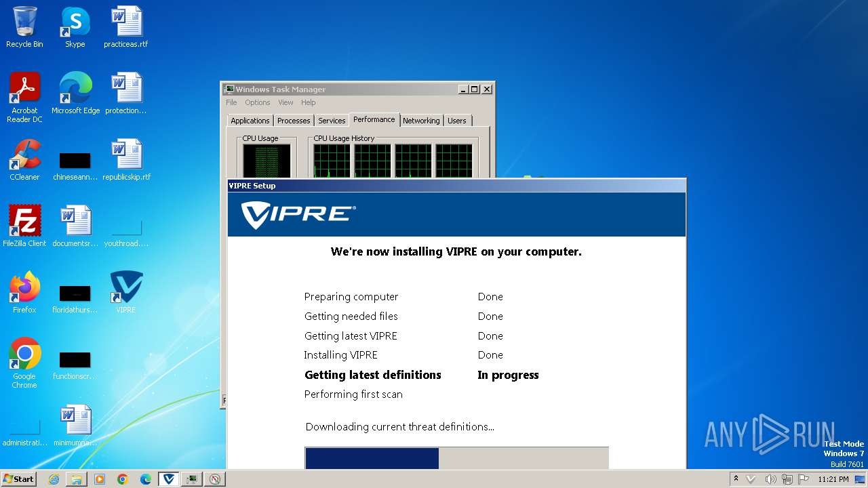Click the VIPRE logo in setup header

tap(298, 215)
